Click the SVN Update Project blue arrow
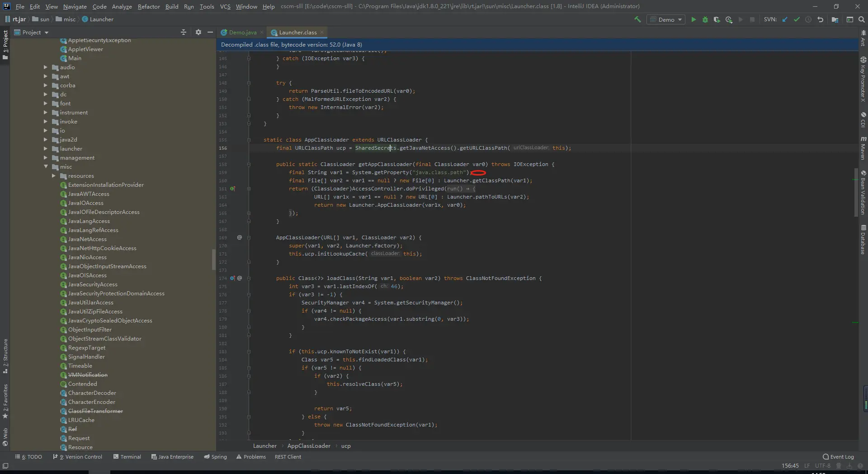 pyautogui.click(x=785, y=19)
